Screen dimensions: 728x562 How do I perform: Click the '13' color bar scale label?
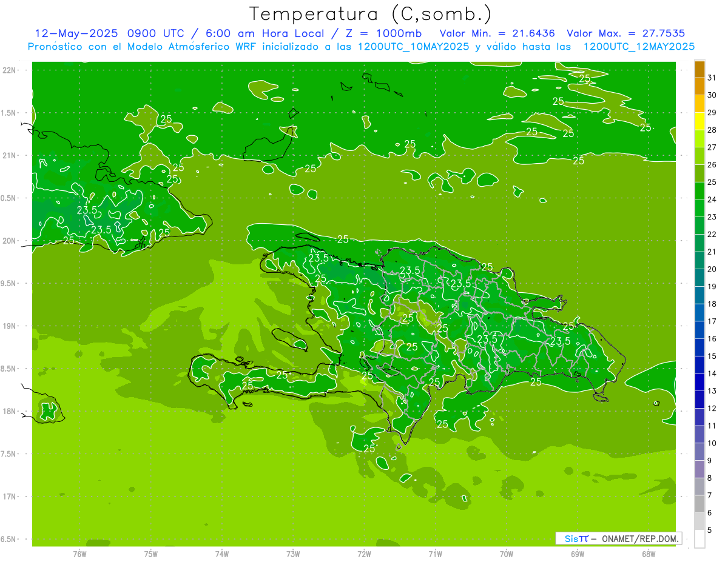click(712, 391)
